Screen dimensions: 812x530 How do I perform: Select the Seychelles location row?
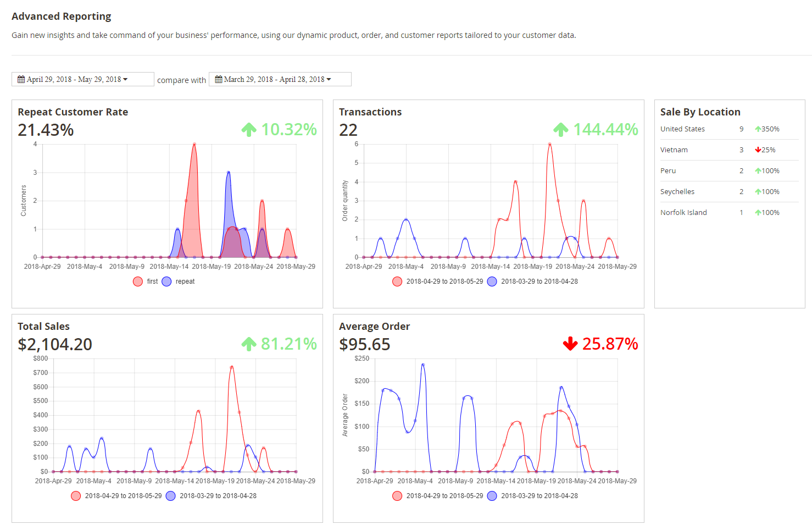(x=677, y=192)
